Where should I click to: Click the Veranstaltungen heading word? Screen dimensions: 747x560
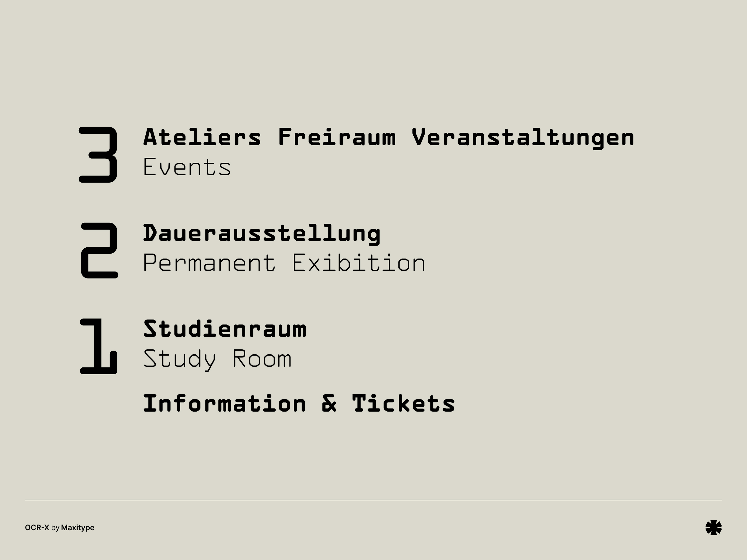pyautogui.click(x=523, y=138)
